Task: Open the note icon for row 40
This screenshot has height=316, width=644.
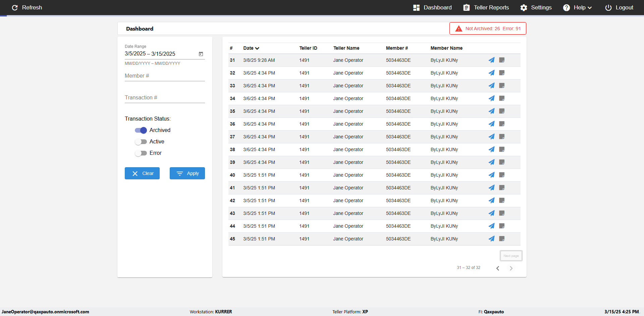Action: (502, 175)
